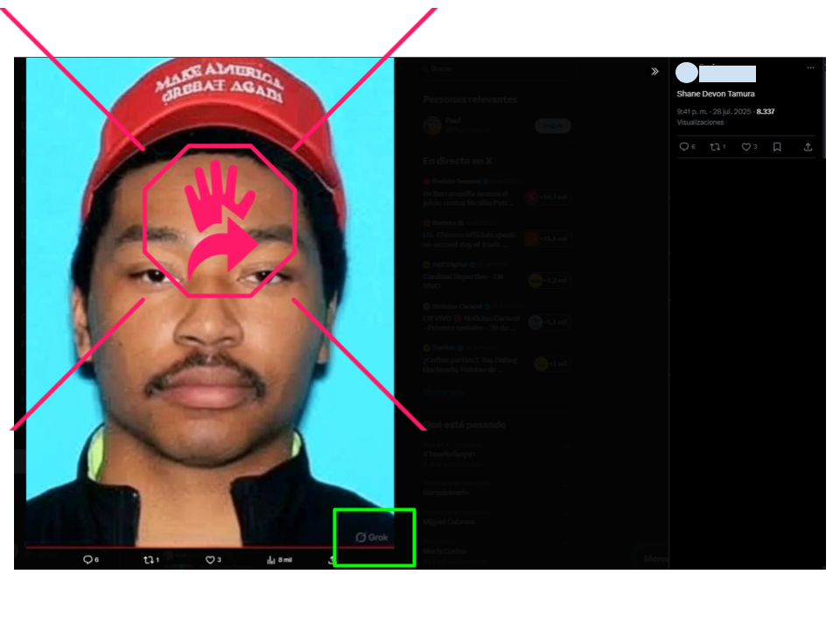Bookmark the post with the bookmark icon
Viewport: 840px width, 630px height.
coord(777,147)
